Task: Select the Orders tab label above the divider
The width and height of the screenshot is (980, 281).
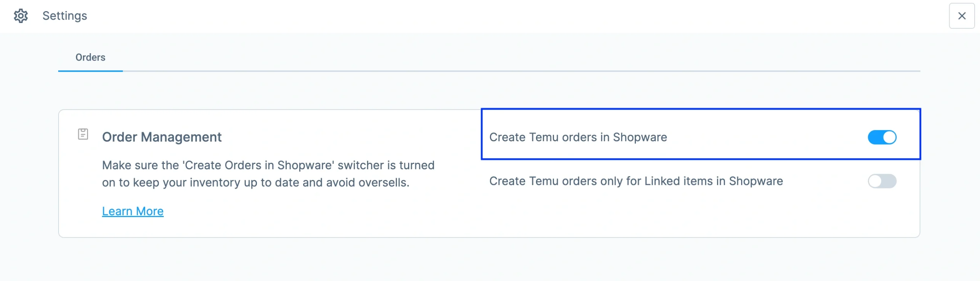Action: 90,57
